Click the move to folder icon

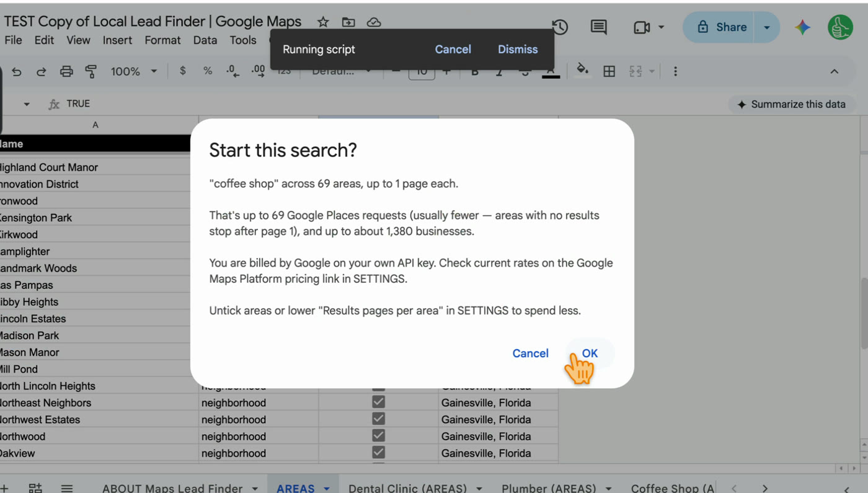[348, 22]
